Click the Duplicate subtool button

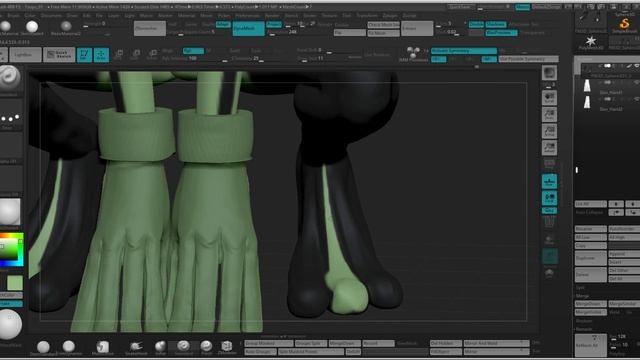point(591,258)
